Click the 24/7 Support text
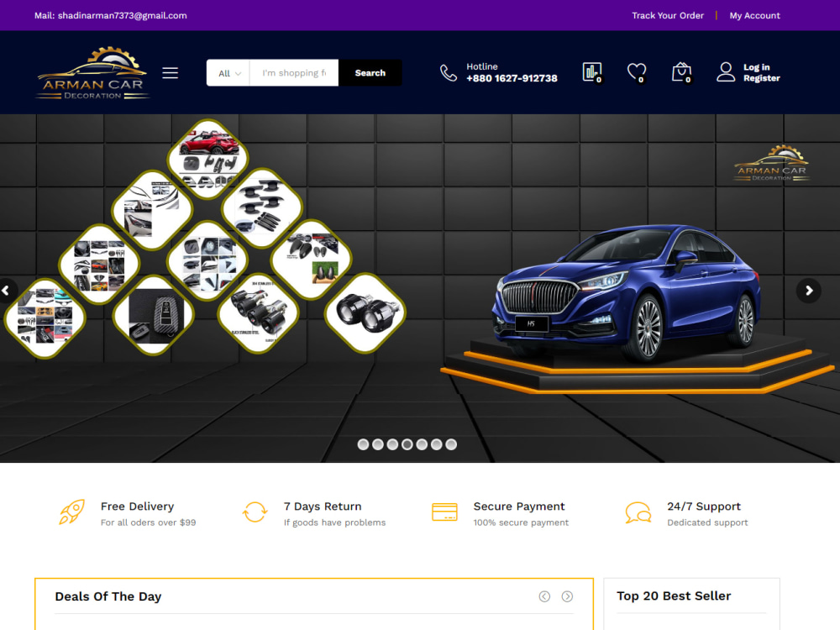Image resolution: width=840 pixels, height=630 pixels. (x=704, y=507)
